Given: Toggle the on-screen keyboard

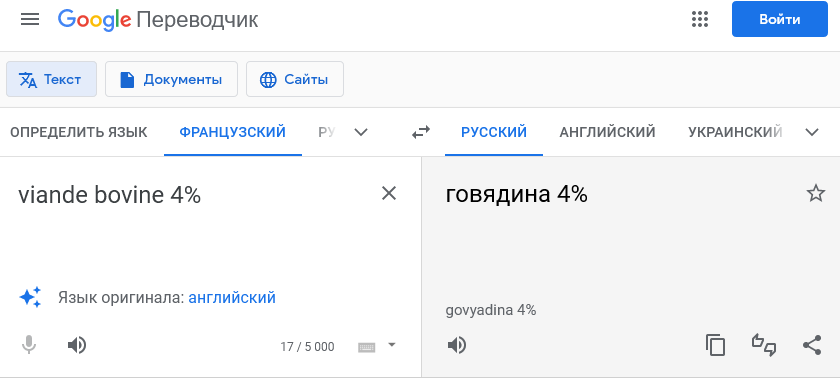Looking at the screenshot, I should point(366,347).
